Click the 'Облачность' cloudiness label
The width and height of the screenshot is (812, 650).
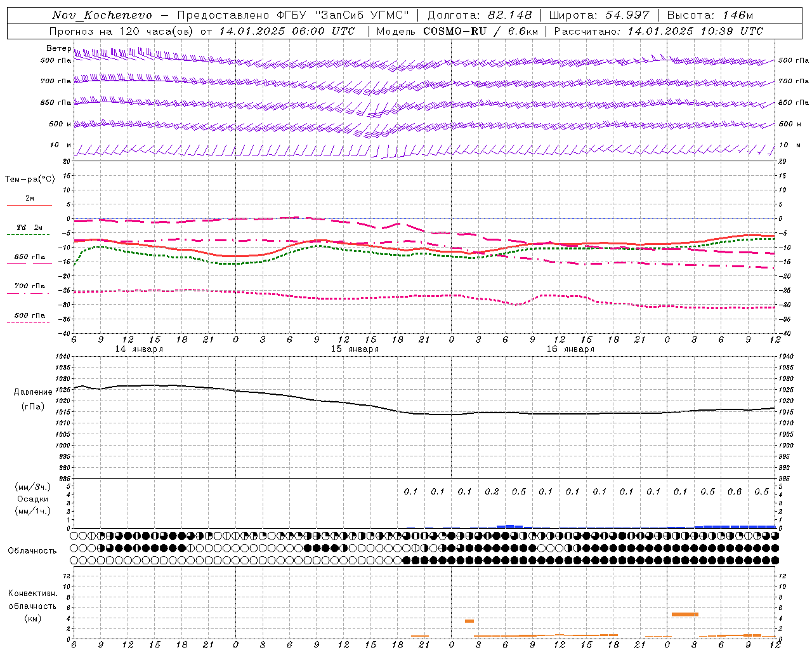[x=32, y=551]
